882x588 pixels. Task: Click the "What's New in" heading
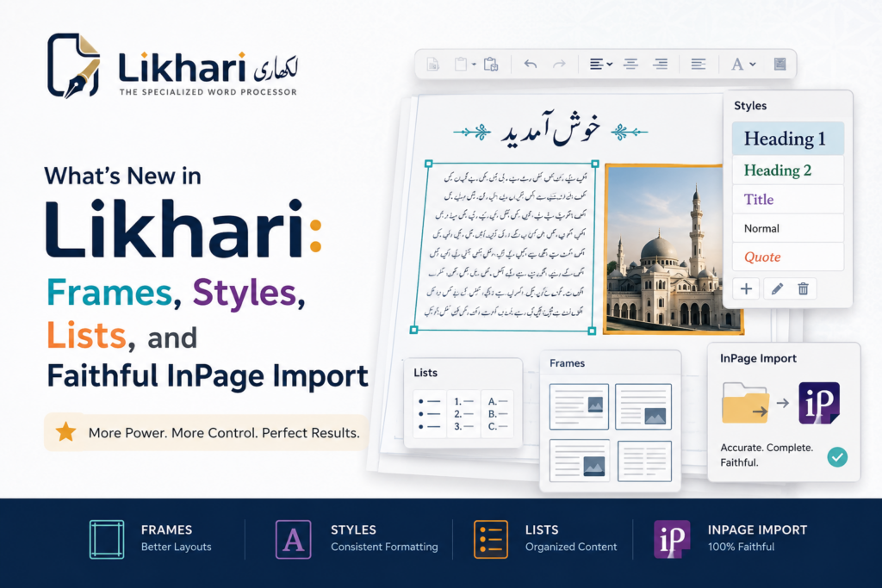122,176
